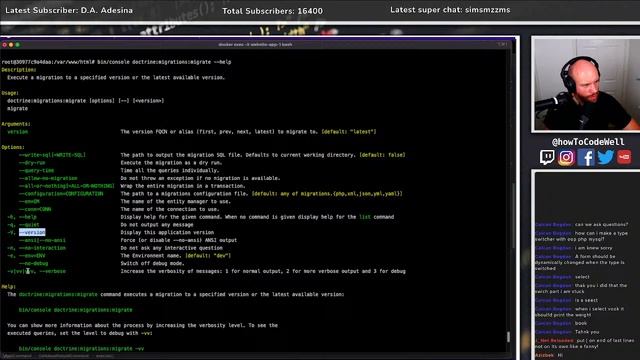Click the YouTube icon
The image size is (640, 360).
(624, 157)
